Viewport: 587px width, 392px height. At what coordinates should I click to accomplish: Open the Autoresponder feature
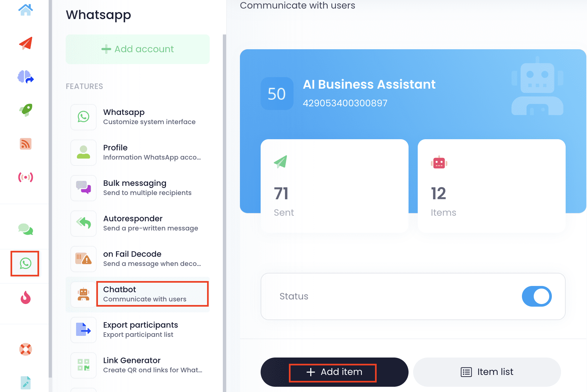[x=138, y=223]
